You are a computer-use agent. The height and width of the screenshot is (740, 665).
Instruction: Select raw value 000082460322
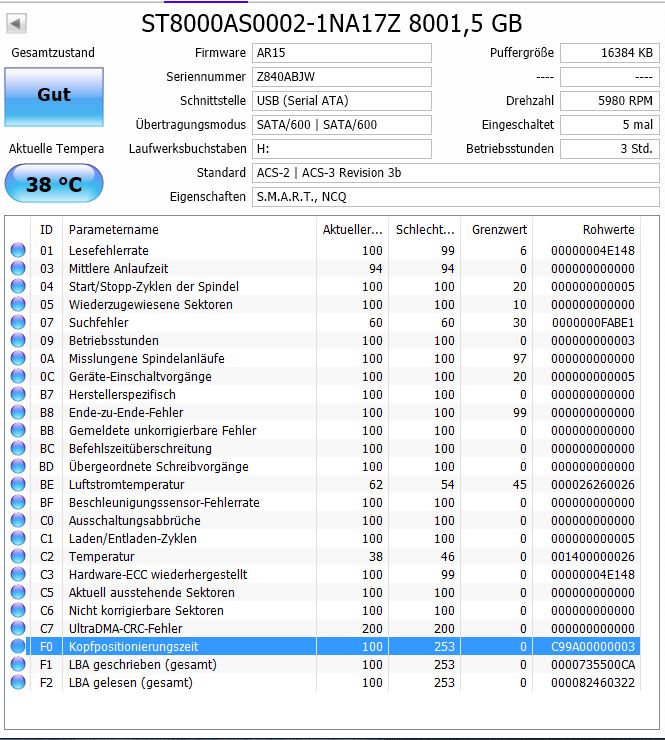pyautogui.click(x=593, y=682)
